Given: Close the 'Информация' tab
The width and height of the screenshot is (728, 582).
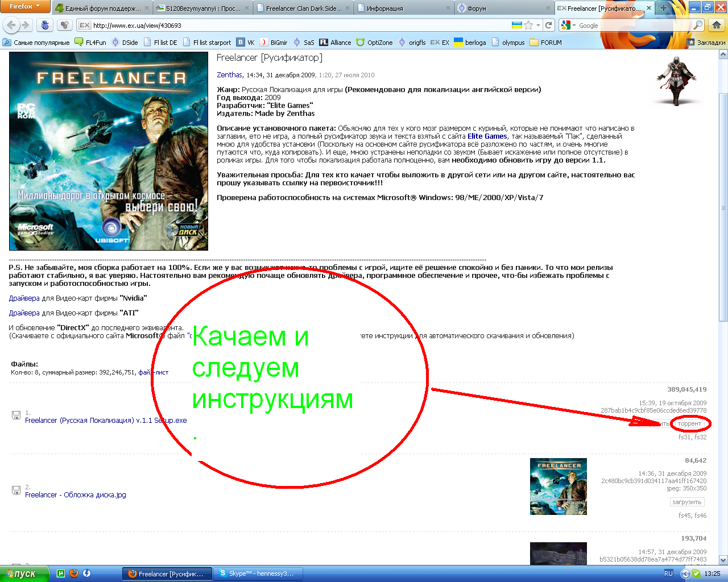Looking at the screenshot, I should [x=448, y=8].
